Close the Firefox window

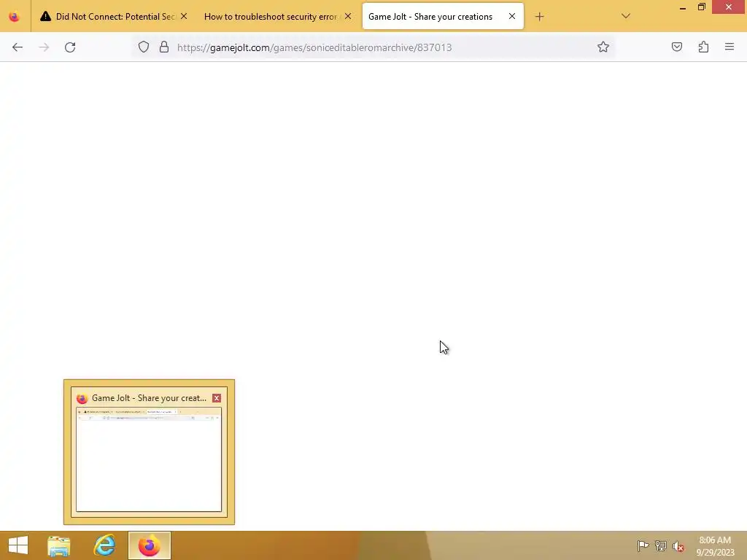[729, 7]
